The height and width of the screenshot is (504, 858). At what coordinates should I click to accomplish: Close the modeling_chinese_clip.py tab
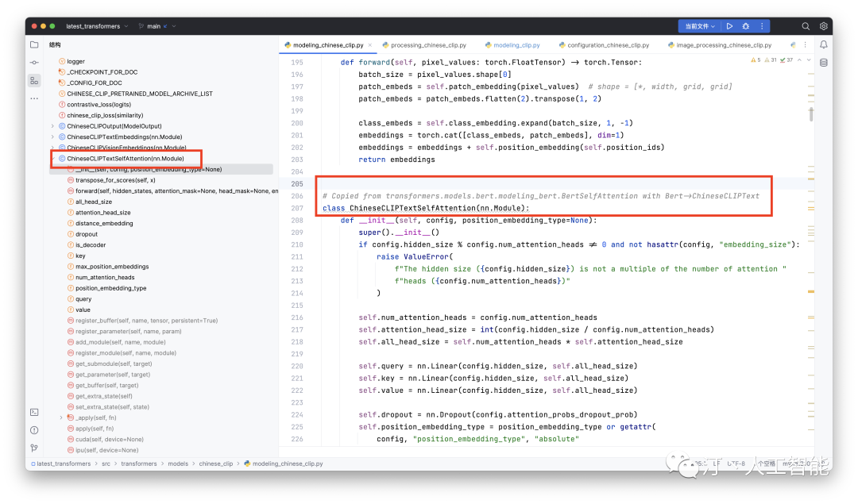point(370,44)
